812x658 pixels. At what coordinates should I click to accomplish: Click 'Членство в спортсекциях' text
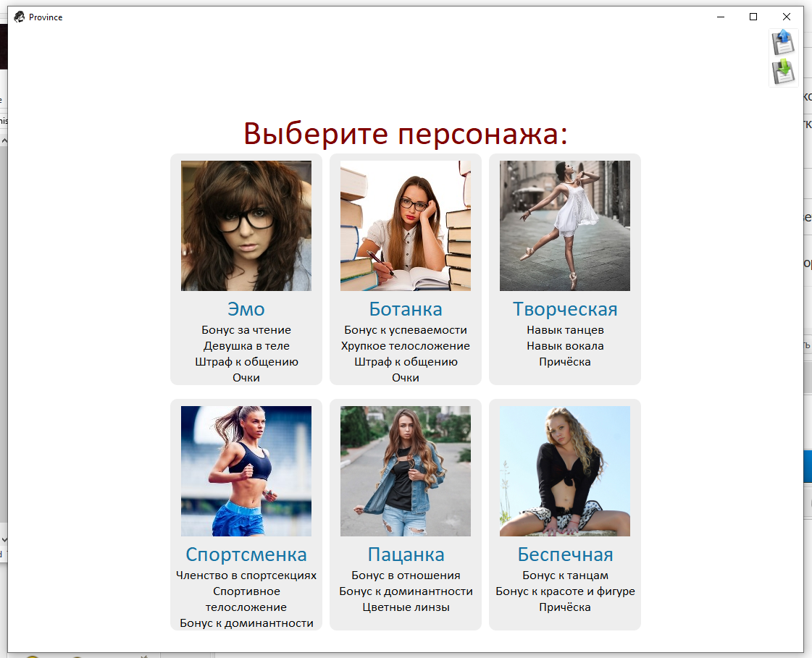(x=246, y=575)
